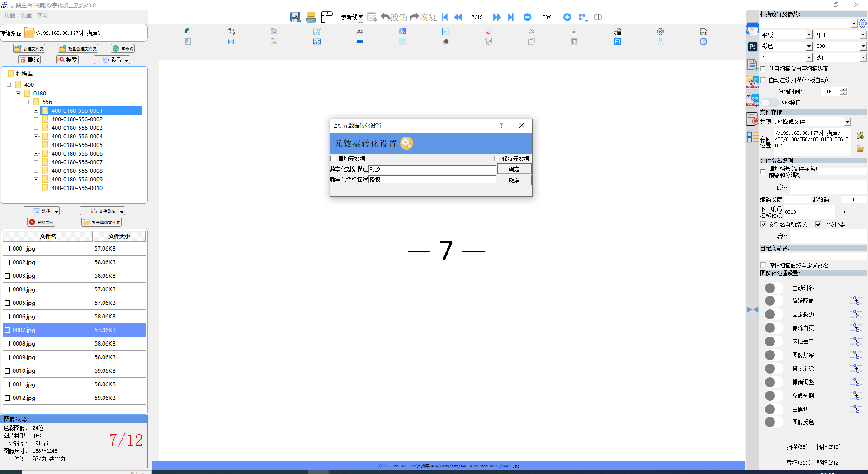Zoom in with the blue plus icon

click(x=567, y=17)
